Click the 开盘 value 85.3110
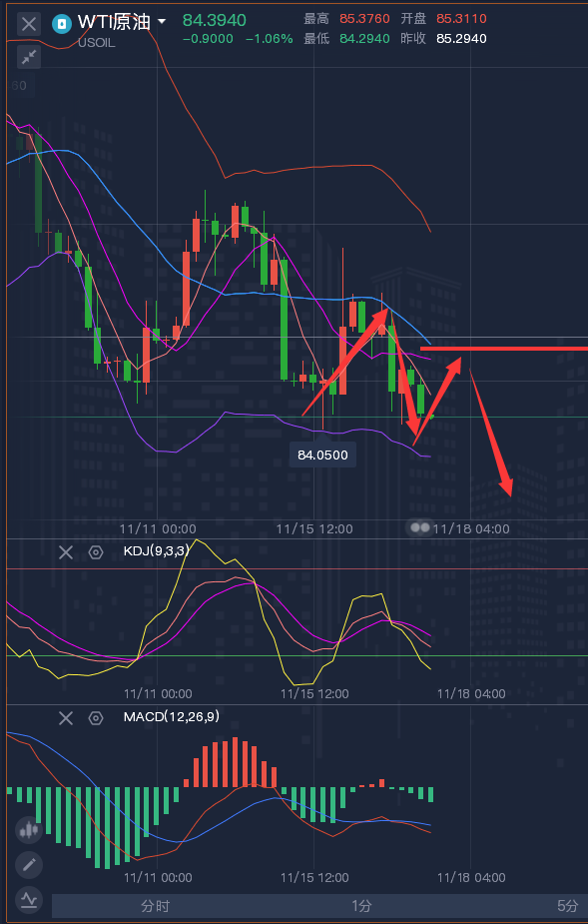 461,19
